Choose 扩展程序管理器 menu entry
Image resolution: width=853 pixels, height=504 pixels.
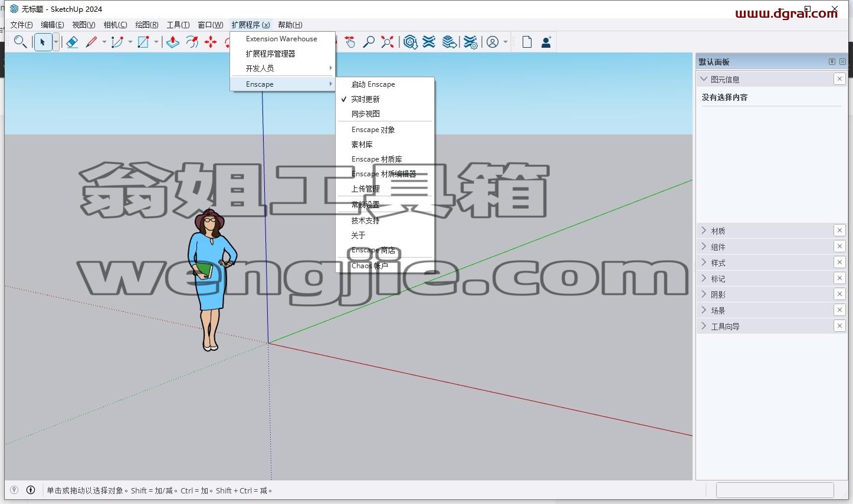click(x=283, y=54)
